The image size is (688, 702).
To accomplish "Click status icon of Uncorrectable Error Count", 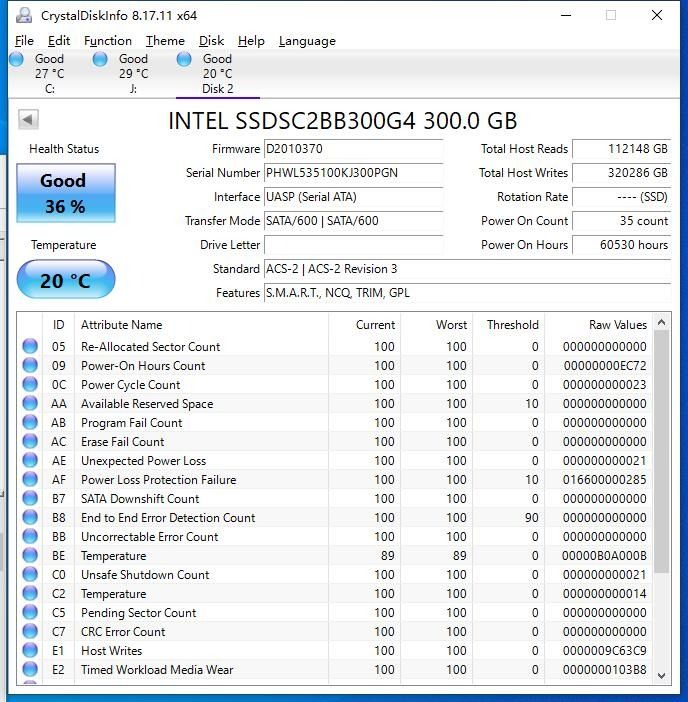I will pos(30,536).
